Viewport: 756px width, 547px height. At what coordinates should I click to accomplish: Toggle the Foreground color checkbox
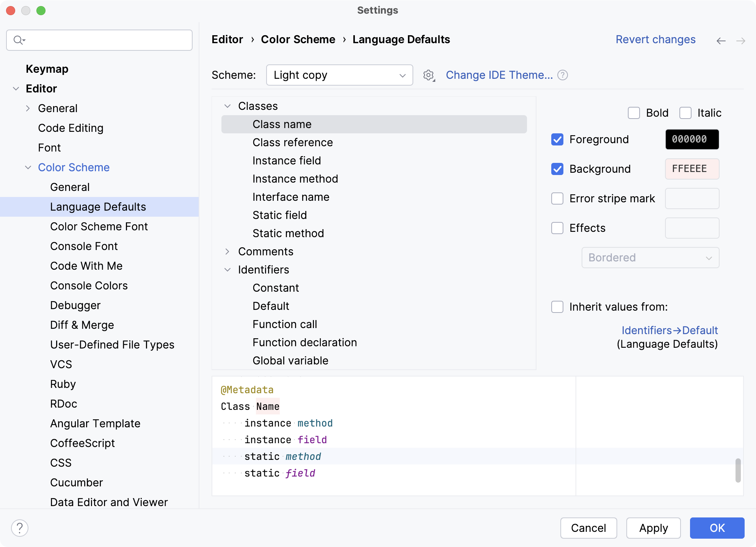[558, 139]
